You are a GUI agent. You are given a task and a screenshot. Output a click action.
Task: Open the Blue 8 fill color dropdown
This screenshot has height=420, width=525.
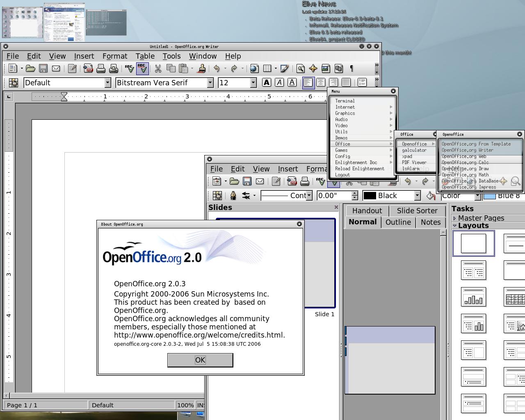504,196
